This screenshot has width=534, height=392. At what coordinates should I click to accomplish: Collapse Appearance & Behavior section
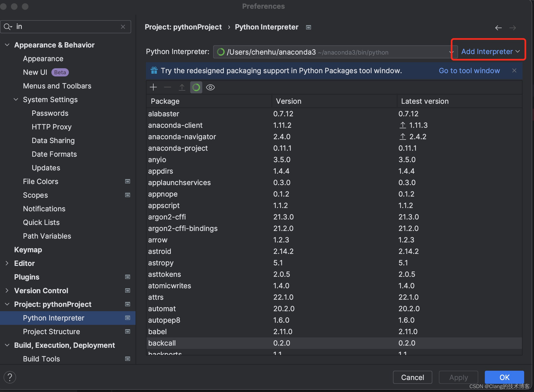[7, 45]
